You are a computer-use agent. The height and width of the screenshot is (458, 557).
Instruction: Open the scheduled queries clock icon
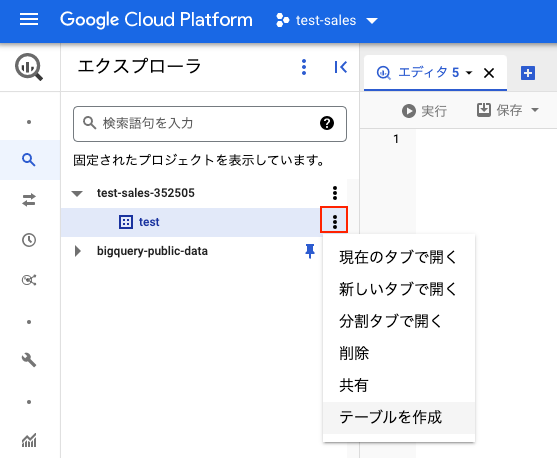point(29,240)
